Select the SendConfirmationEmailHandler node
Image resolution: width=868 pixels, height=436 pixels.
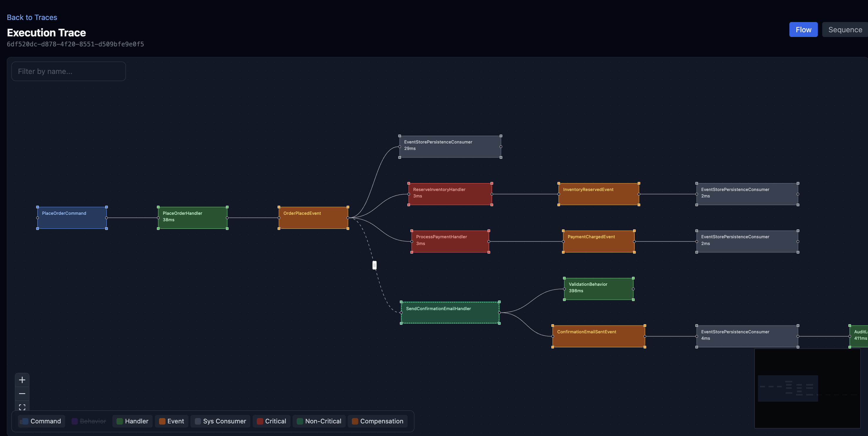450,313
